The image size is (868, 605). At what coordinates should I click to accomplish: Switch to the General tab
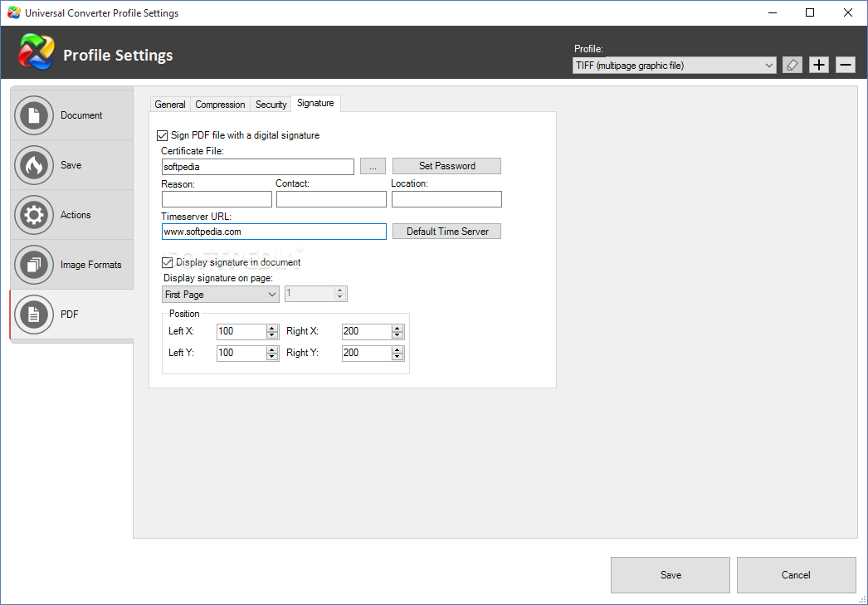tap(170, 104)
